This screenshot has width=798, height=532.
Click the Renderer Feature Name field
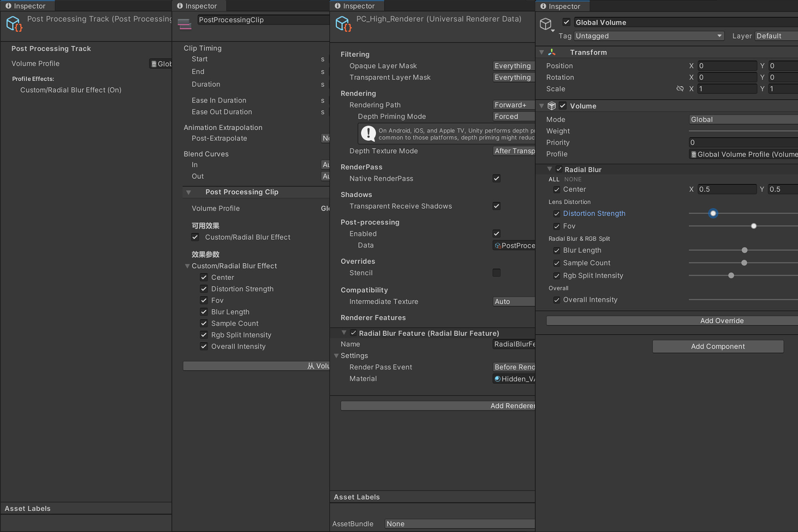(x=514, y=344)
